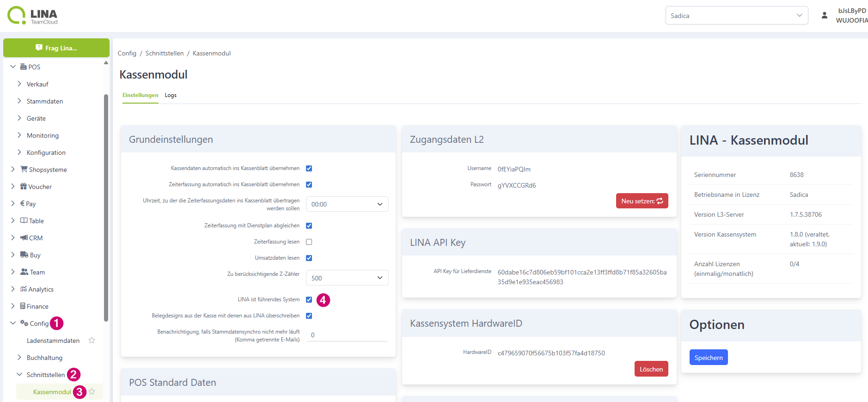Viewport: 868px width, 402px height.
Task: Open the Sadica location dropdown
Action: click(x=737, y=15)
